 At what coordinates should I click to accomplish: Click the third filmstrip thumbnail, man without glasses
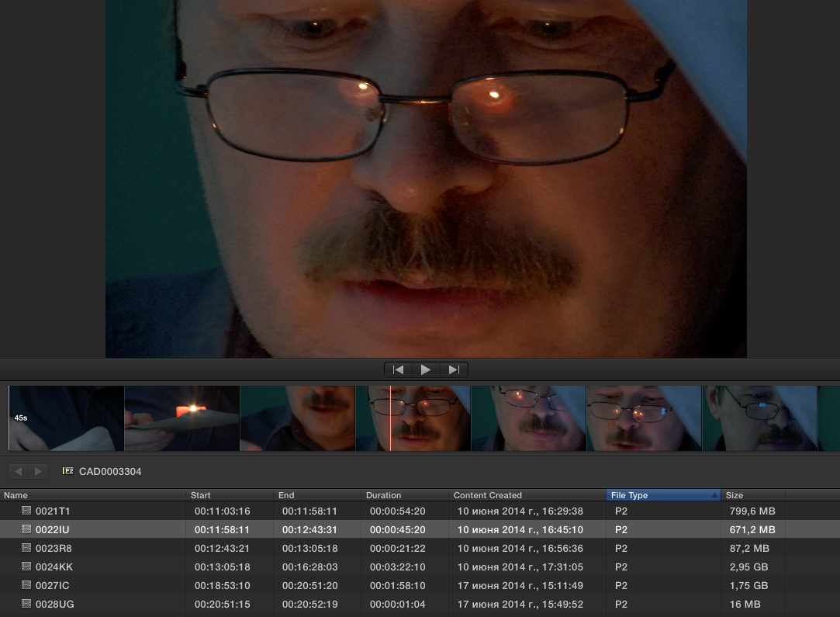(x=298, y=418)
